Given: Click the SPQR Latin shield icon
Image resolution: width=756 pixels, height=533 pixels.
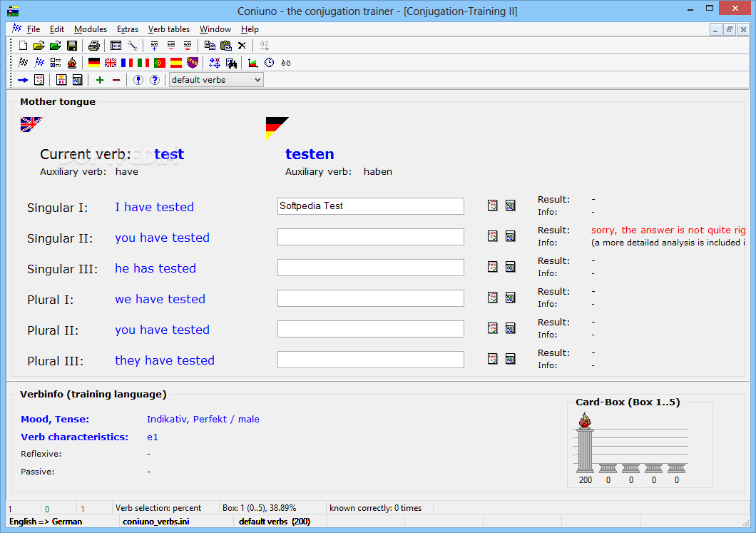Looking at the screenshot, I should 193,63.
